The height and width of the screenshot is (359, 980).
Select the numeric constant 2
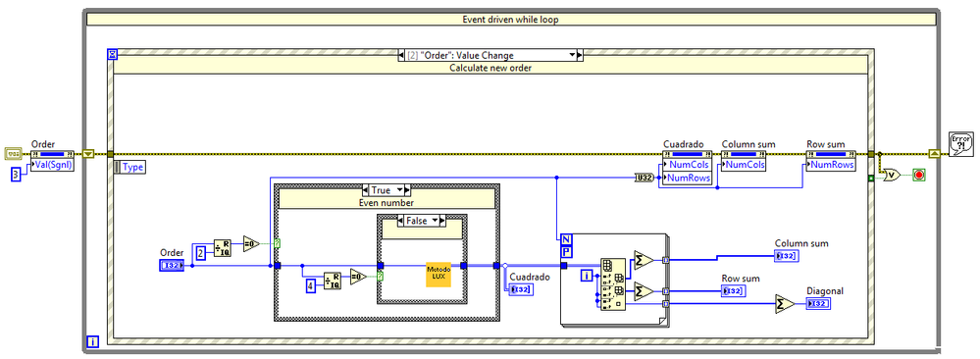(201, 253)
